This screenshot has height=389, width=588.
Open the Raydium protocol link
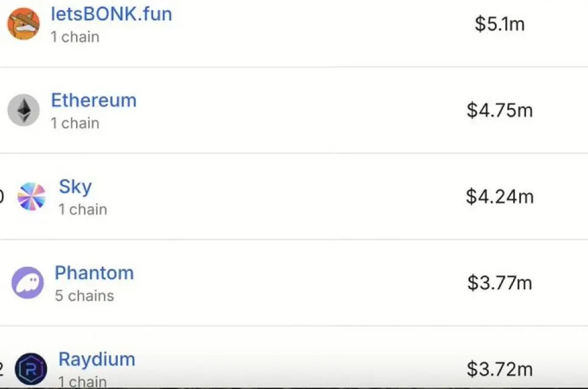pyautogui.click(x=97, y=359)
